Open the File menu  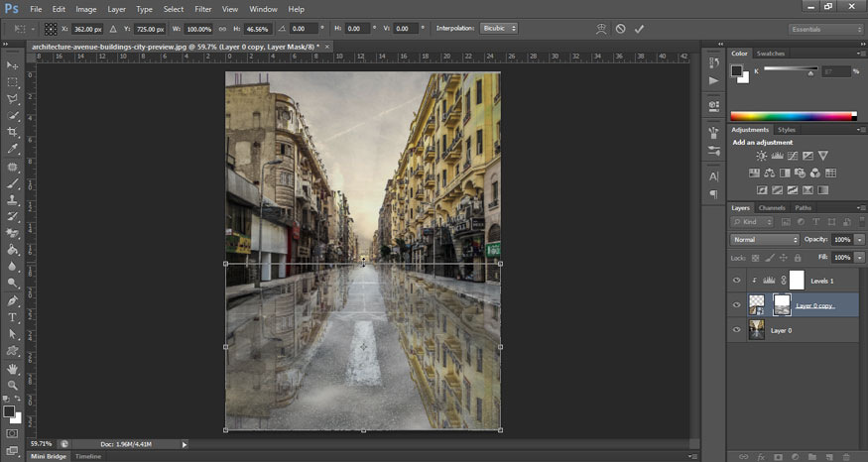[x=36, y=9]
